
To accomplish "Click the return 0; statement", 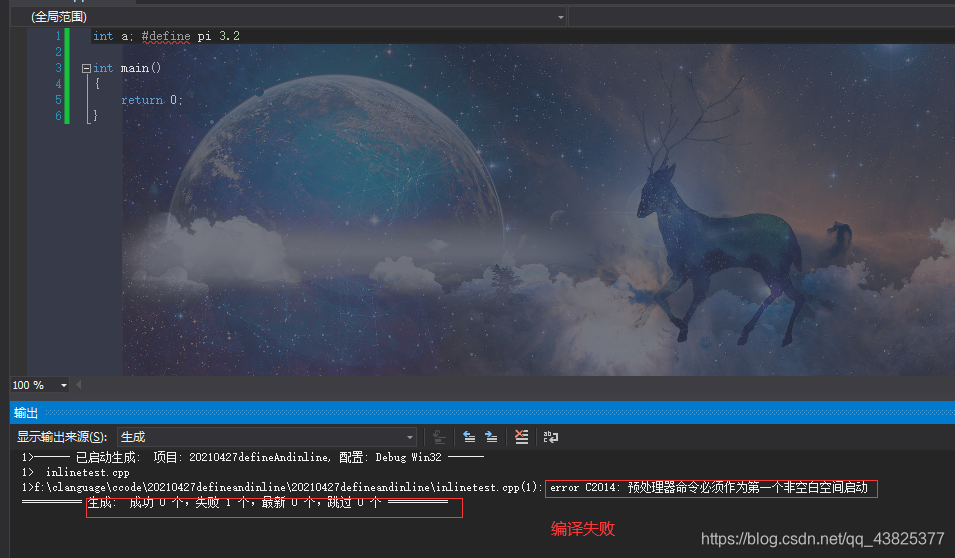I will [152, 100].
